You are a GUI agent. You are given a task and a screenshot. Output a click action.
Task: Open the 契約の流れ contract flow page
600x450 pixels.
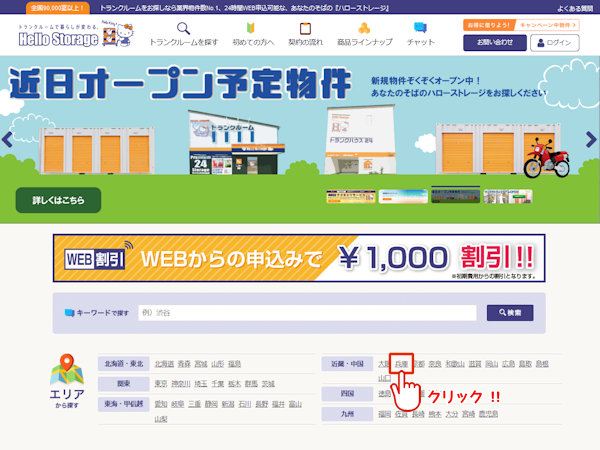click(305, 34)
